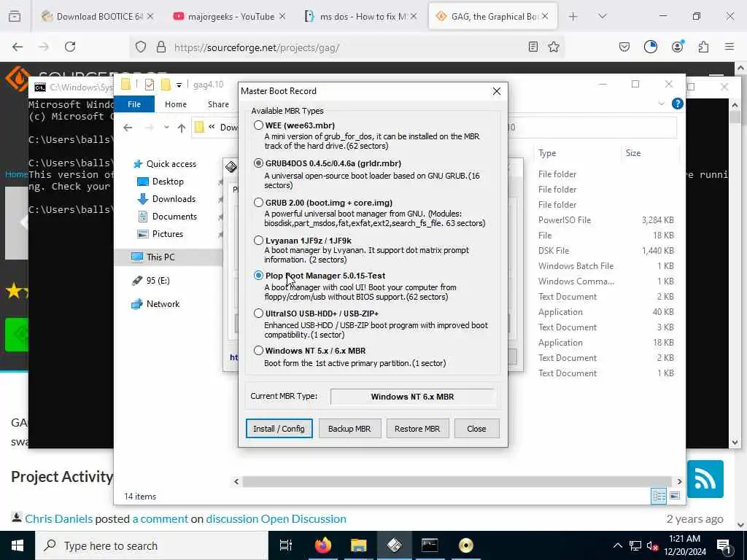Viewport: 747px width, 560px height.
Task: Select GRUB4DOS 0.4.5c/0.4.6a radio option
Action: pyautogui.click(x=258, y=163)
